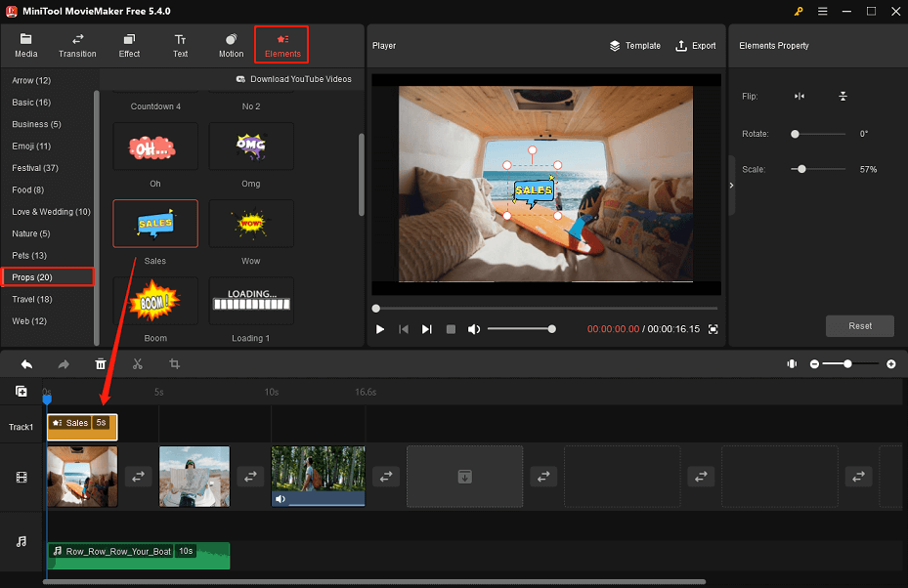This screenshot has height=588, width=908.
Task: Open the hamburger menu at top right
Action: (823, 11)
